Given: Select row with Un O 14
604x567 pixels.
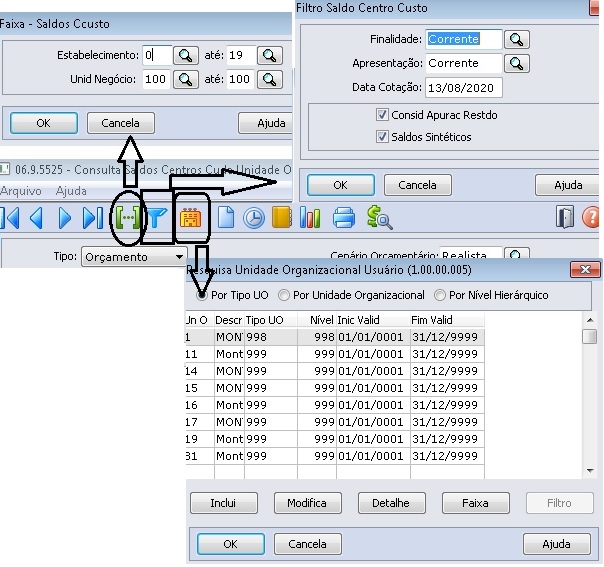Looking at the screenshot, I should coord(335,371).
